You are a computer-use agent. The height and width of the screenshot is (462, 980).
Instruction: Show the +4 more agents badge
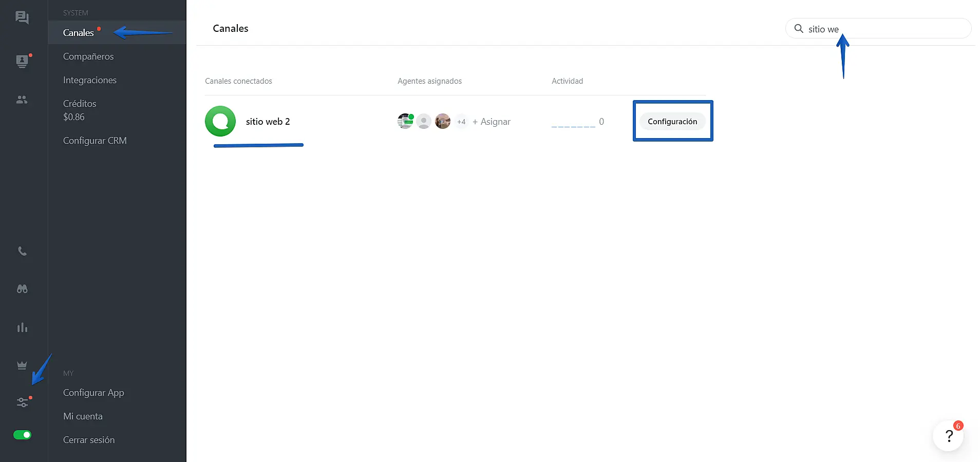(461, 122)
